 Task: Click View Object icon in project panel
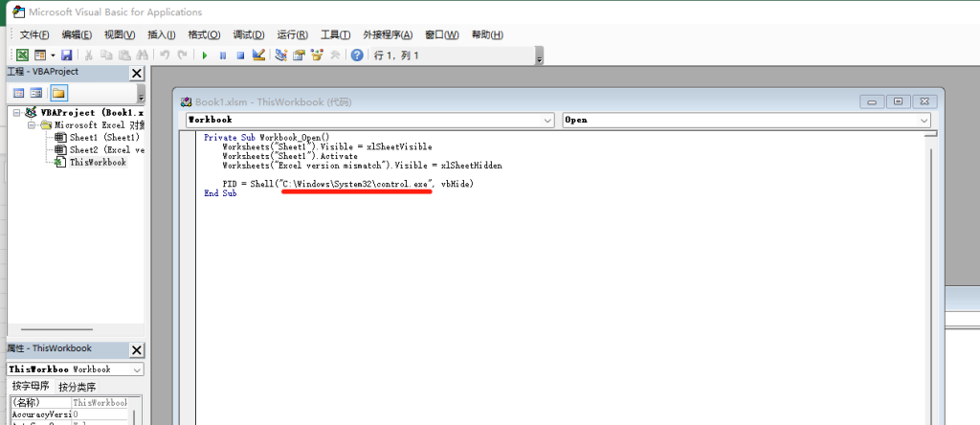pyautogui.click(x=36, y=93)
